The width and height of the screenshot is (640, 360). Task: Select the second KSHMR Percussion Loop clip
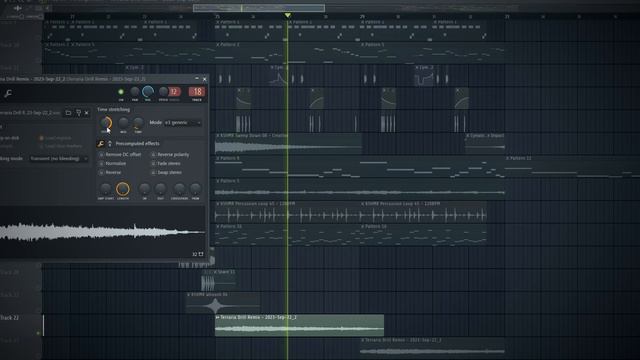423,211
